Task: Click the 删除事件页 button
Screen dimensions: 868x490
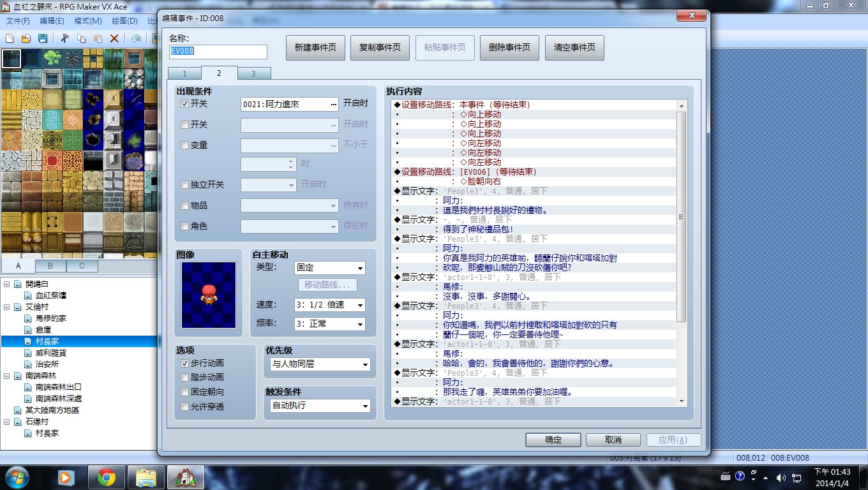Action: tap(509, 48)
